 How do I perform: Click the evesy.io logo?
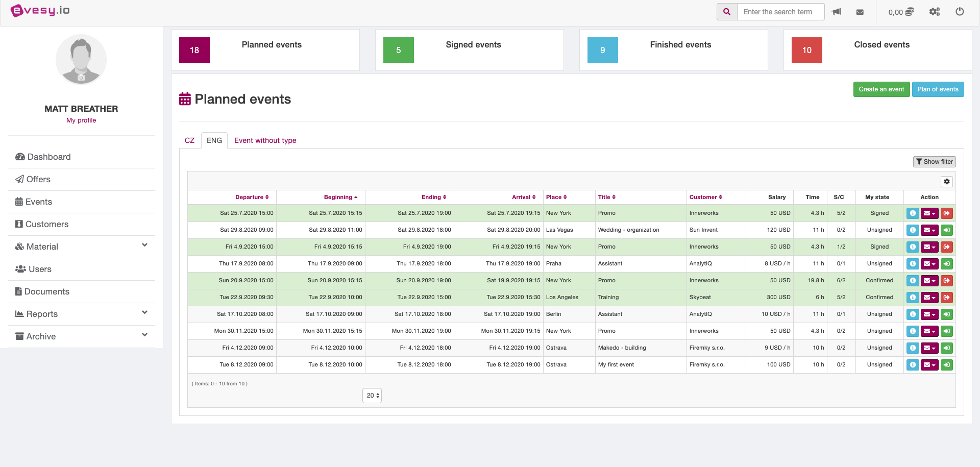point(40,11)
